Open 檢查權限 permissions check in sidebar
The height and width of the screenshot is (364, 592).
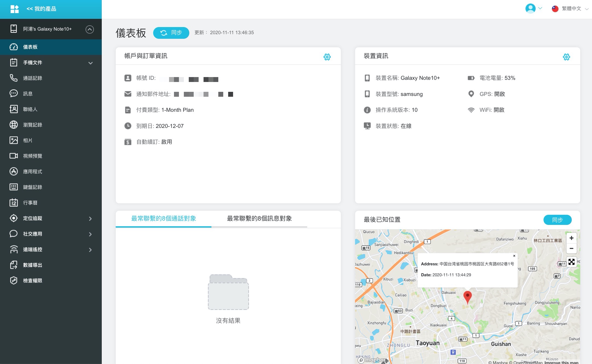point(33,281)
